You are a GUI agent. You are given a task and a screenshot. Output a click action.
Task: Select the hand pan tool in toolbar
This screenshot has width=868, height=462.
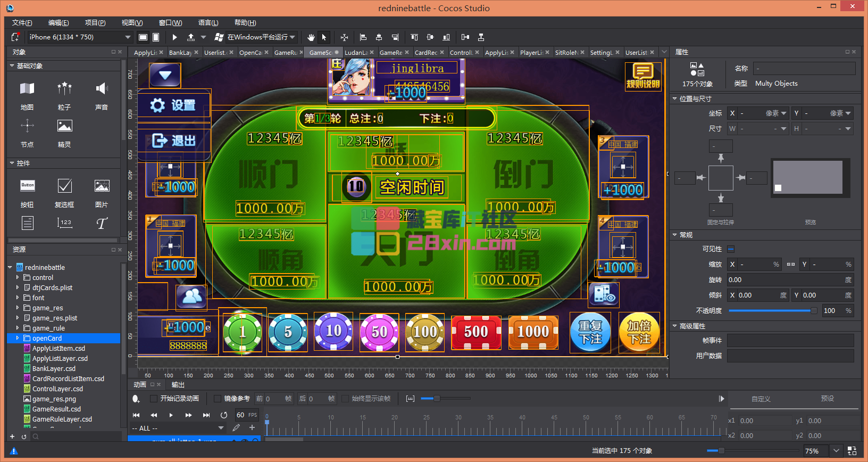[311, 37]
